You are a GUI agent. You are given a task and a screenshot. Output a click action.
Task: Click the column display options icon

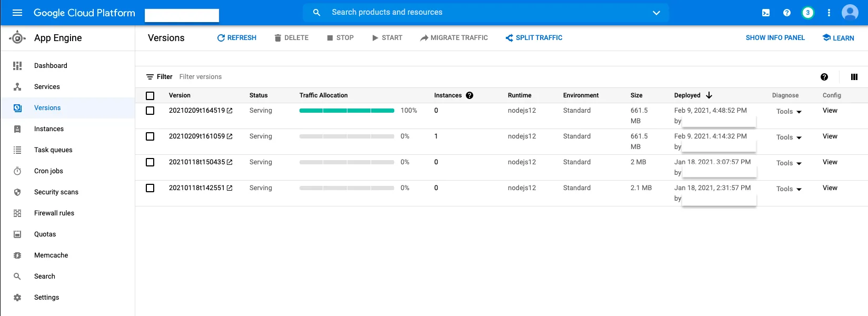coord(854,77)
